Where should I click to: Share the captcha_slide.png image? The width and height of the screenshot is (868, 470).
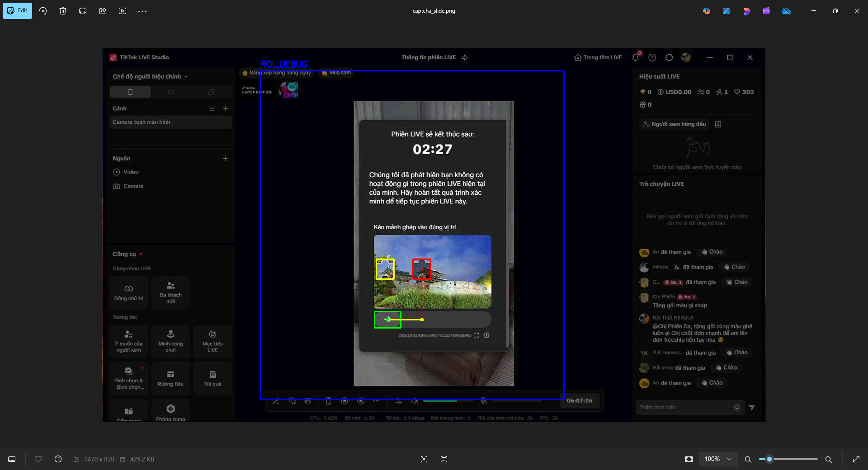coord(103,11)
